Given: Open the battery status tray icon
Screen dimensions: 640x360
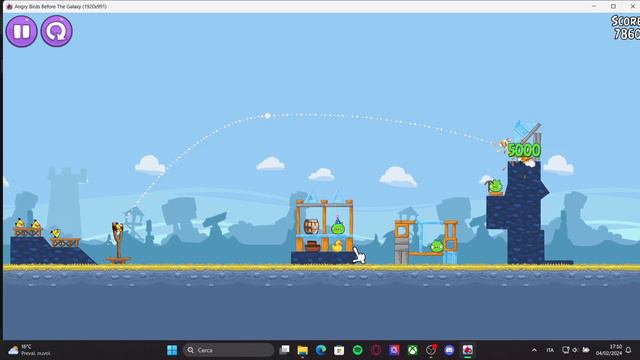Looking at the screenshot, I should point(586,350).
